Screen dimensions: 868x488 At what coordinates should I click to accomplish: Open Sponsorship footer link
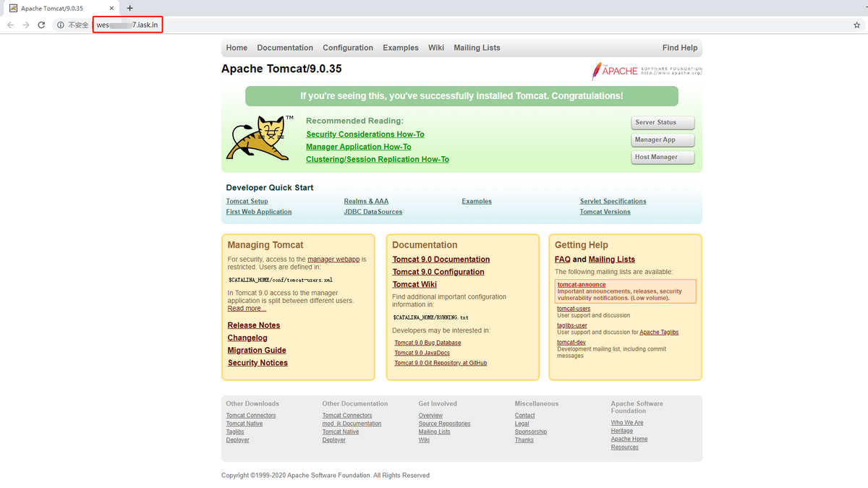pos(530,432)
